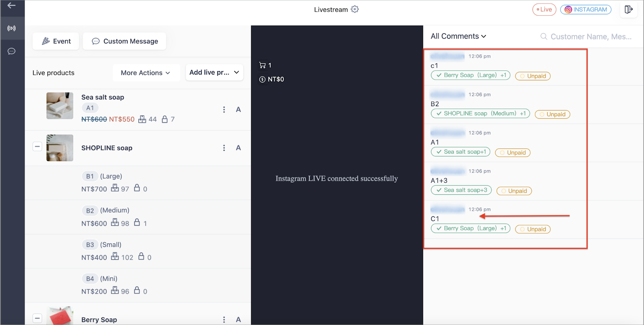Open the broadcast live icon in sidebar
This screenshot has width=644, height=325.
tap(12, 28)
